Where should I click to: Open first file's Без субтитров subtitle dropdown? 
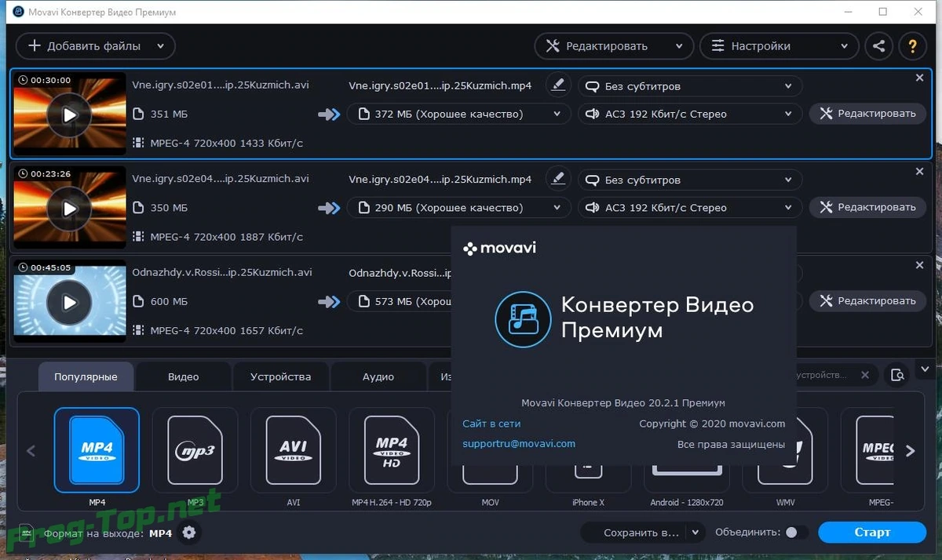point(691,86)
